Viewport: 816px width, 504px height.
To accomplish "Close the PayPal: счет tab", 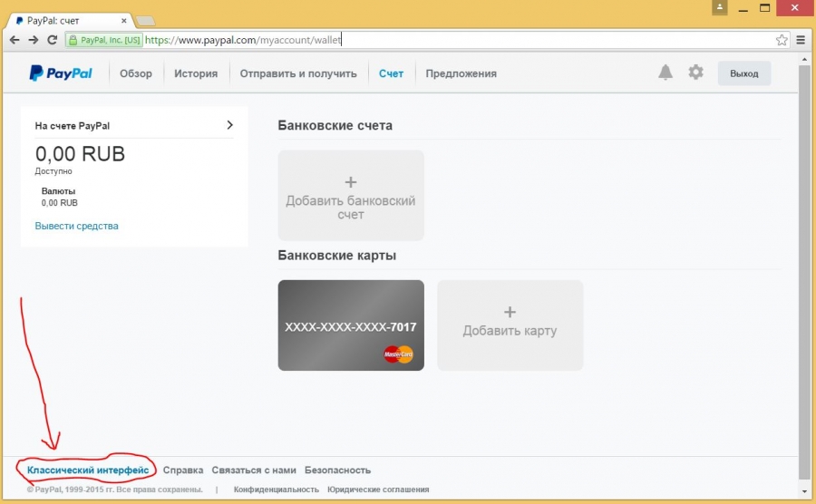I will click(x=124, y=21).
